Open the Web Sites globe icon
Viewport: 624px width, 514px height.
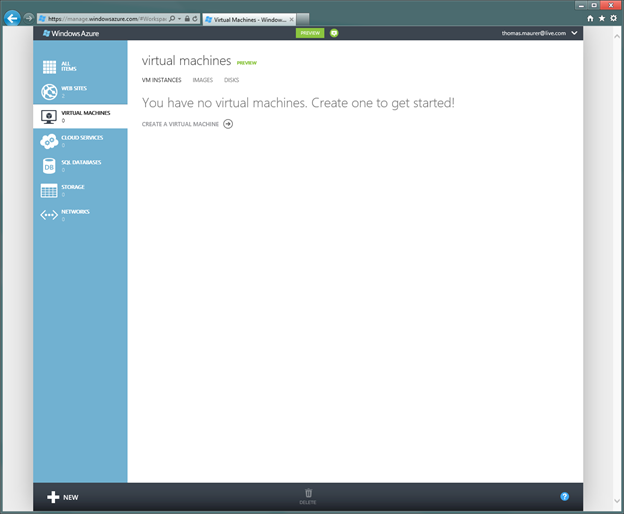(x=49, y=92)
